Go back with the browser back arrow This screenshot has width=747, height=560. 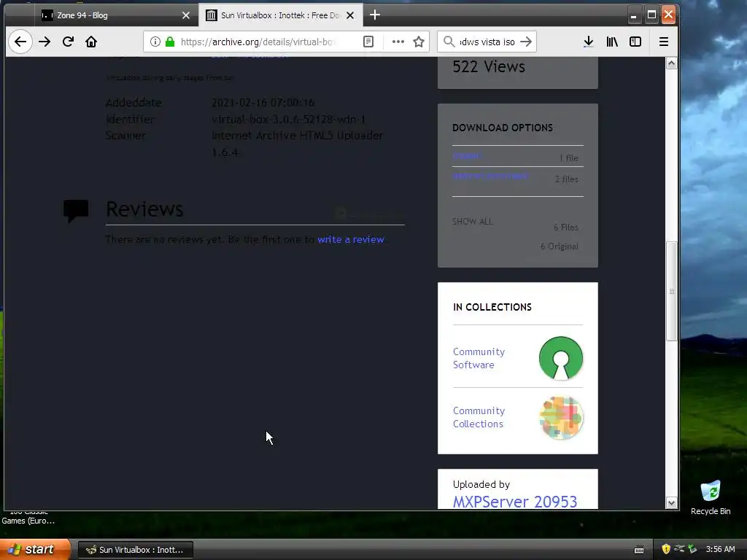20,42
